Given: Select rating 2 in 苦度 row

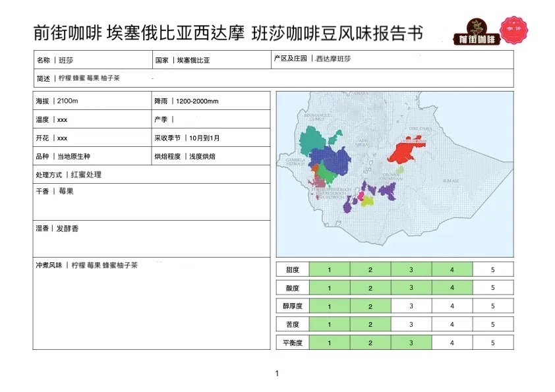Looking at the screenshot, I should pos(370,324).
